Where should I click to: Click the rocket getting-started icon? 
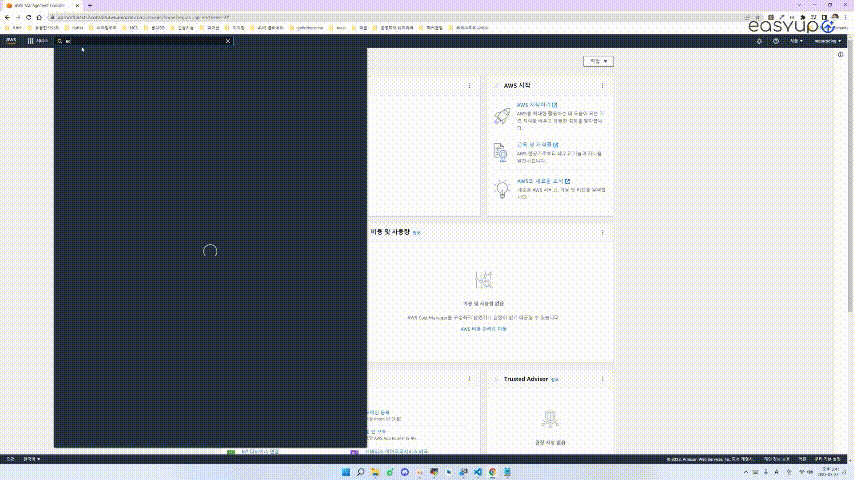tap(502, 116)
